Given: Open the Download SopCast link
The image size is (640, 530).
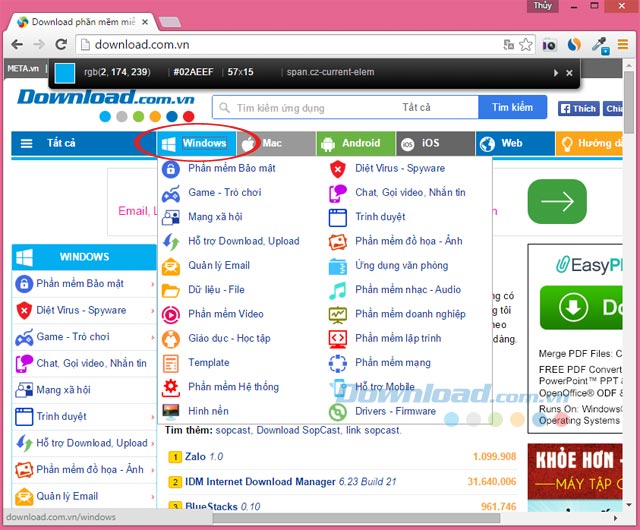Looking at the screenshot, I should [x=299, y=430].
